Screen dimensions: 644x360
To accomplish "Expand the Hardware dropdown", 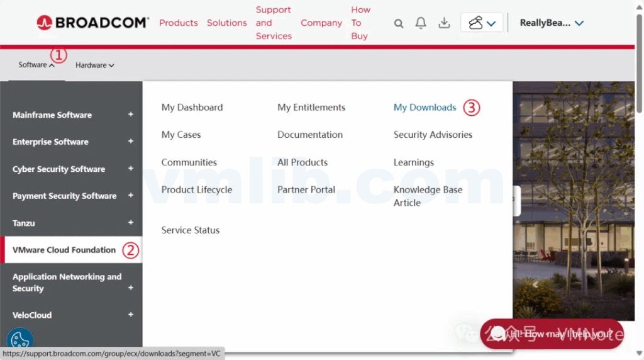I will 95,65.
